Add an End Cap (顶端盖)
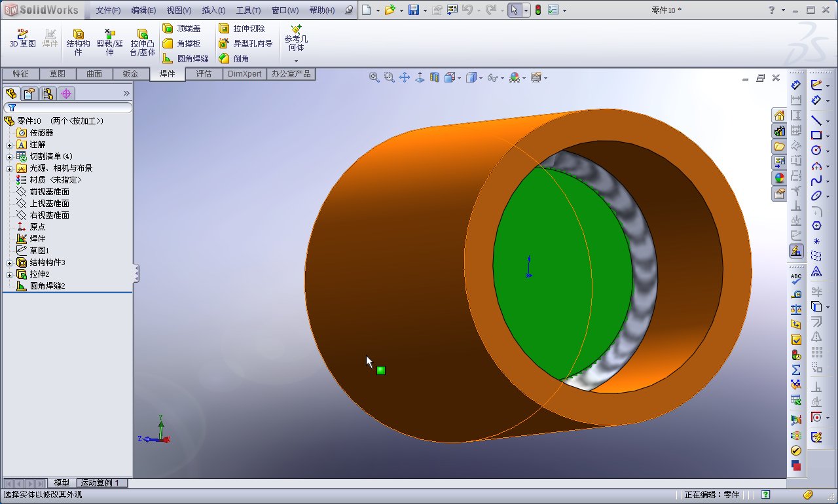 (181, 29)
